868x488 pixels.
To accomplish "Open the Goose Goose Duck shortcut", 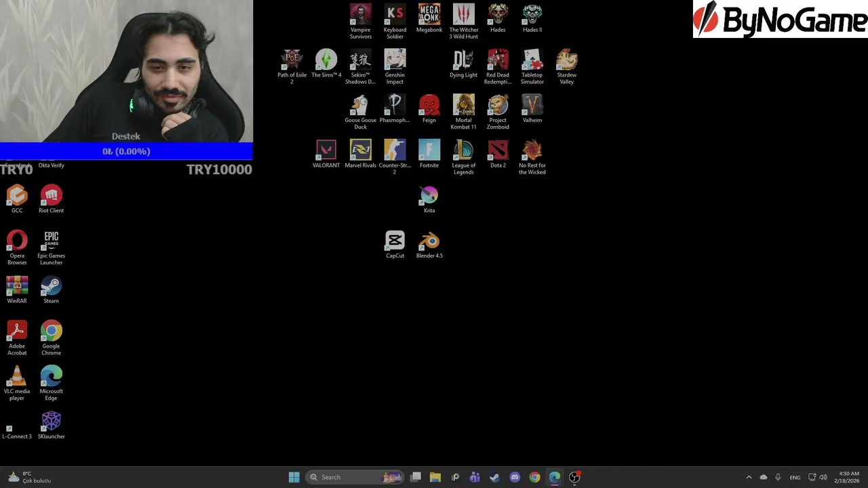I will (x=360, y=112).
